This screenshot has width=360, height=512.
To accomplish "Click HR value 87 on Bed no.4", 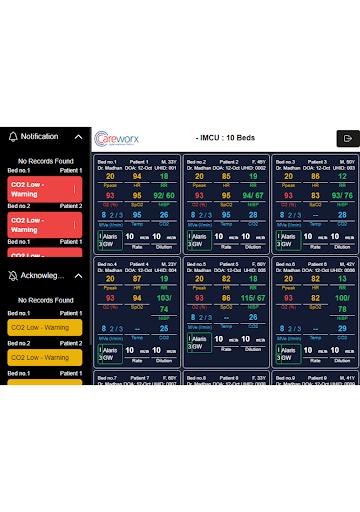I will click(137, 279).
